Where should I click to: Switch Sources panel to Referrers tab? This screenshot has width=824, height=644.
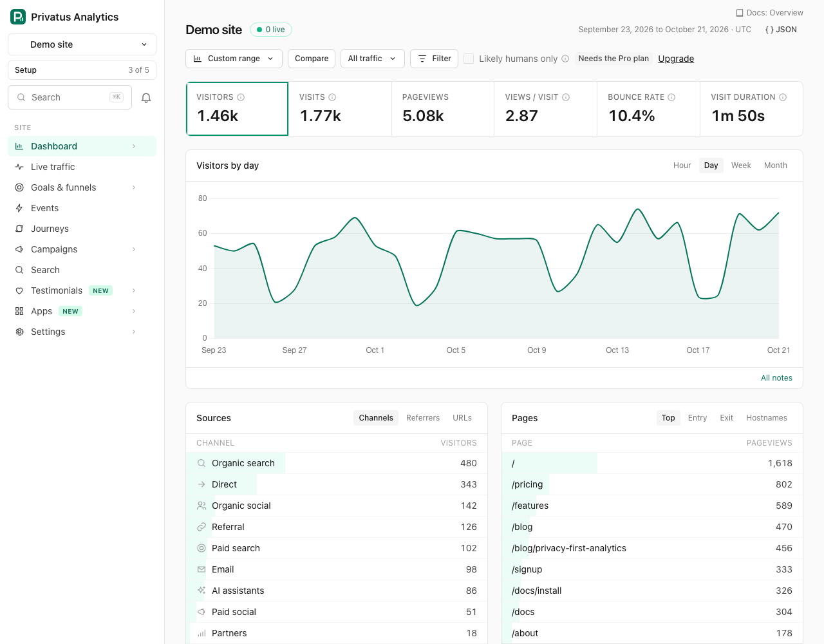[x=423, y=418]
